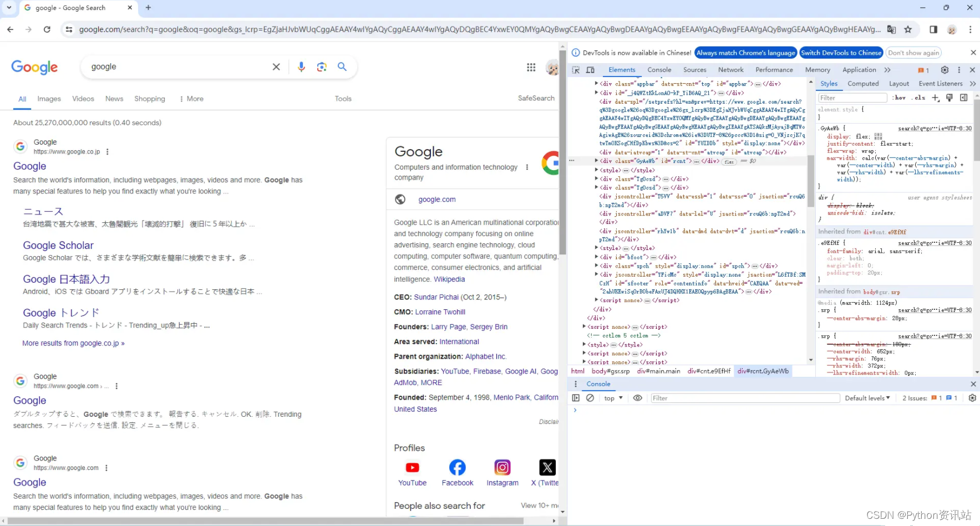Screen dimensions: 980x526
Task: Close the DevTools language notification bar
Action: tap(973, 53)
